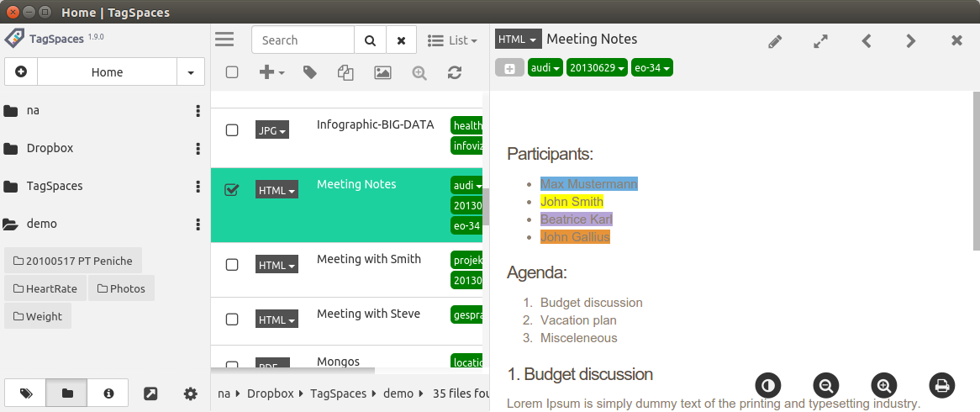
Task: Open HTML file menu in viewer header
Action: pyautogui.click(x=518, y=40)
